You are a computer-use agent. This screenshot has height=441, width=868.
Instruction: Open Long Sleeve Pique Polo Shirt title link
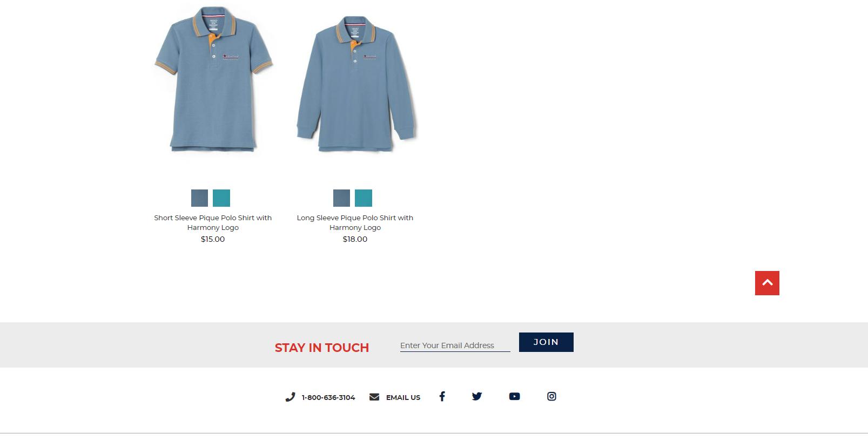point(355,222)
